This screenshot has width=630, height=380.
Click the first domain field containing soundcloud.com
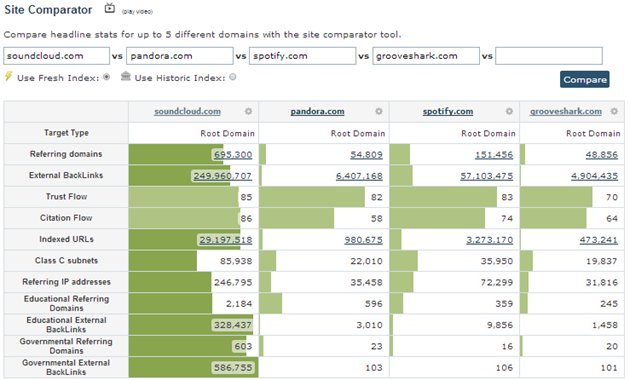[x=57, y=56]
